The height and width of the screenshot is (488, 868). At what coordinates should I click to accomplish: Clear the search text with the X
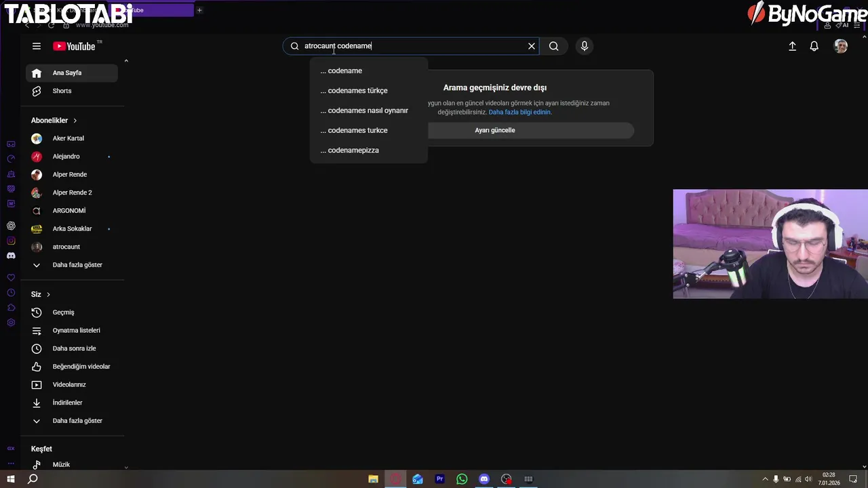(x=532, y=46)
